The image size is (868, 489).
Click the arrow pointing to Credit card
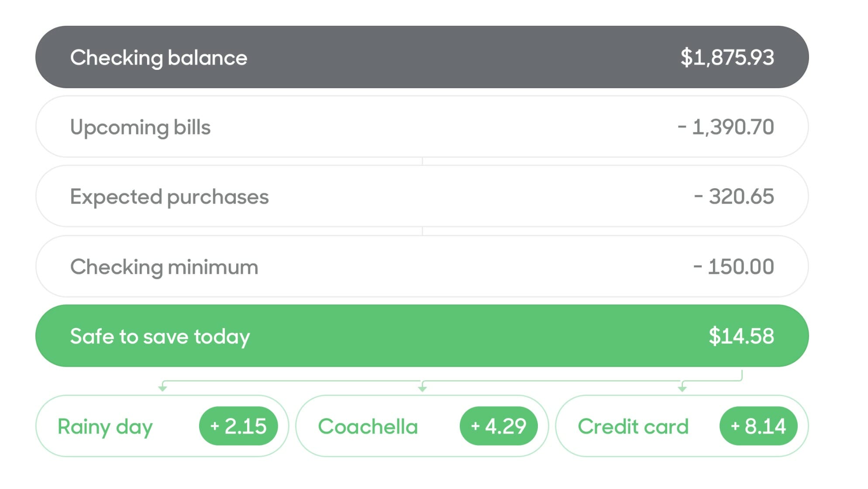[x=682, y=387]
